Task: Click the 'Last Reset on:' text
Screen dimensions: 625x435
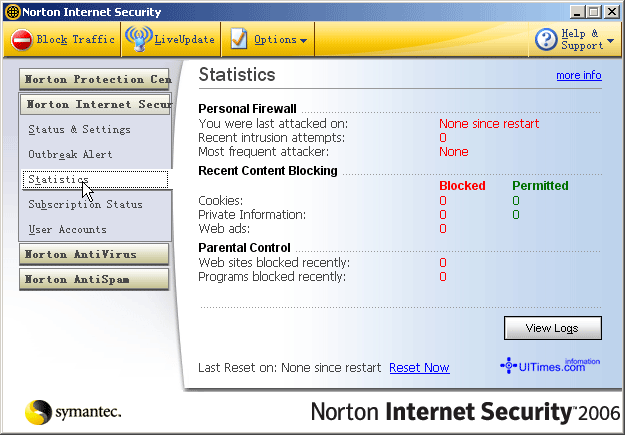Action: (237, 368)
